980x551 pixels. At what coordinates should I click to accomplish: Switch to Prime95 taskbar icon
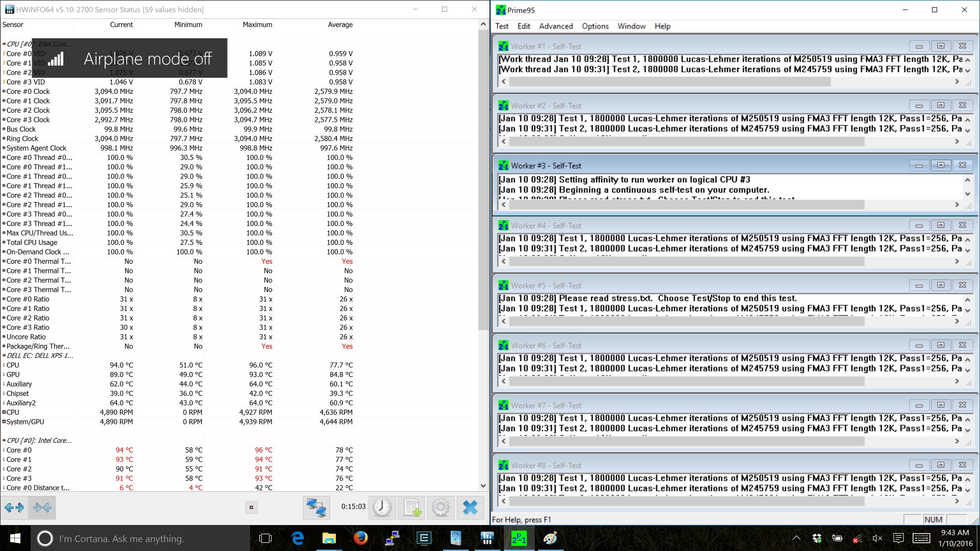[519, 538]
